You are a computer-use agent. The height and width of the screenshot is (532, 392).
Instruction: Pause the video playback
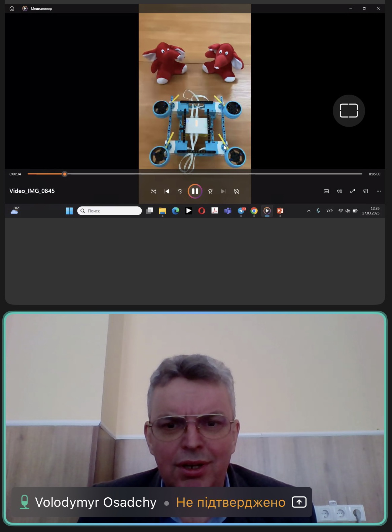[x=195, y=191]
